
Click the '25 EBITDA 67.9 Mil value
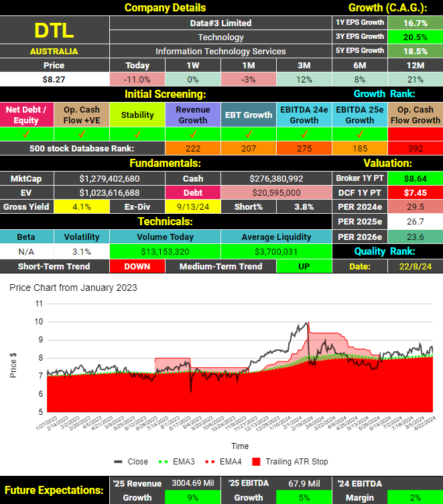pyautogui.click(x=304, y=483)
